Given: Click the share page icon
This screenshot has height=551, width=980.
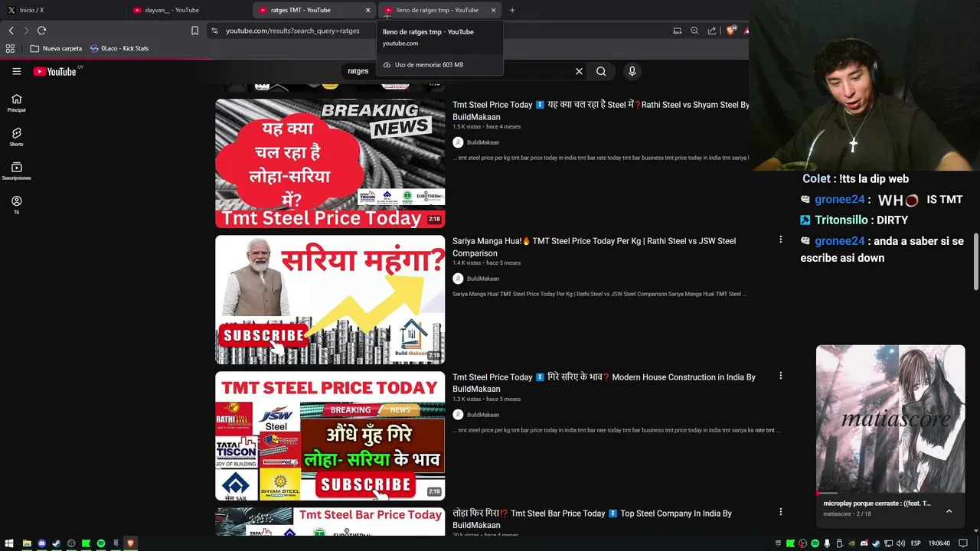Looking at the screenshot, I should pyautogui.click(x=712, y=31).
